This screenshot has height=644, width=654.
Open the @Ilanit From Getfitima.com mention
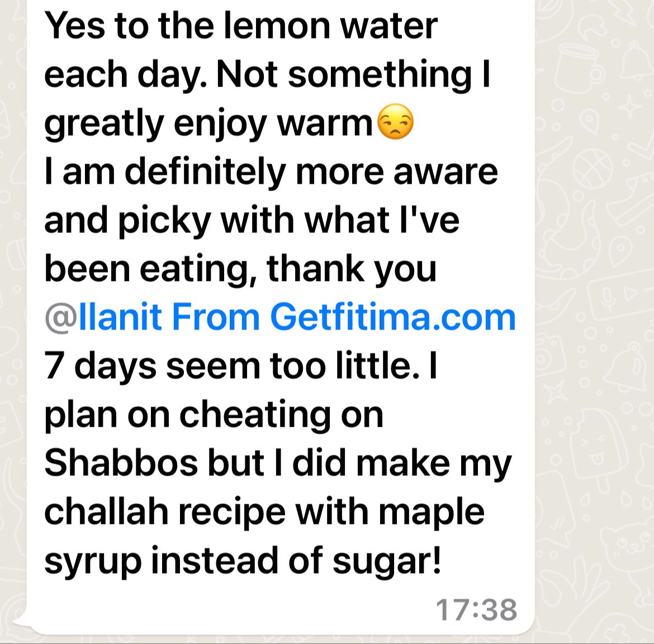[x=280, y=318]
